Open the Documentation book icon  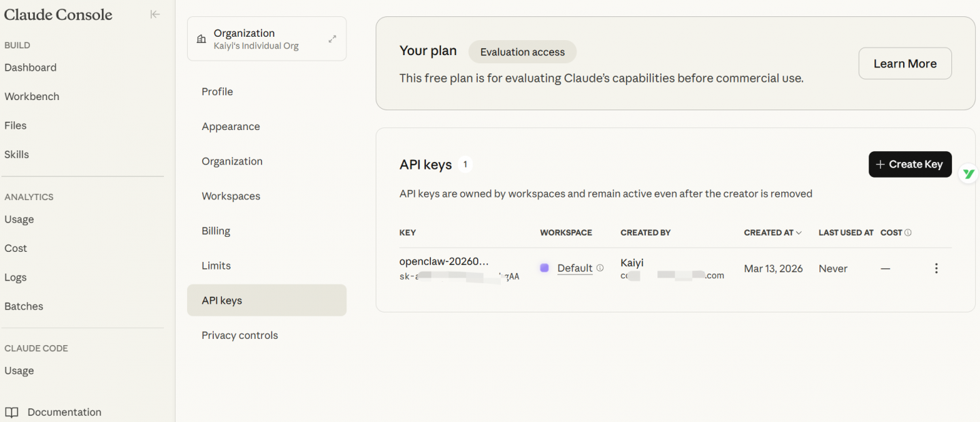point(12,412)
